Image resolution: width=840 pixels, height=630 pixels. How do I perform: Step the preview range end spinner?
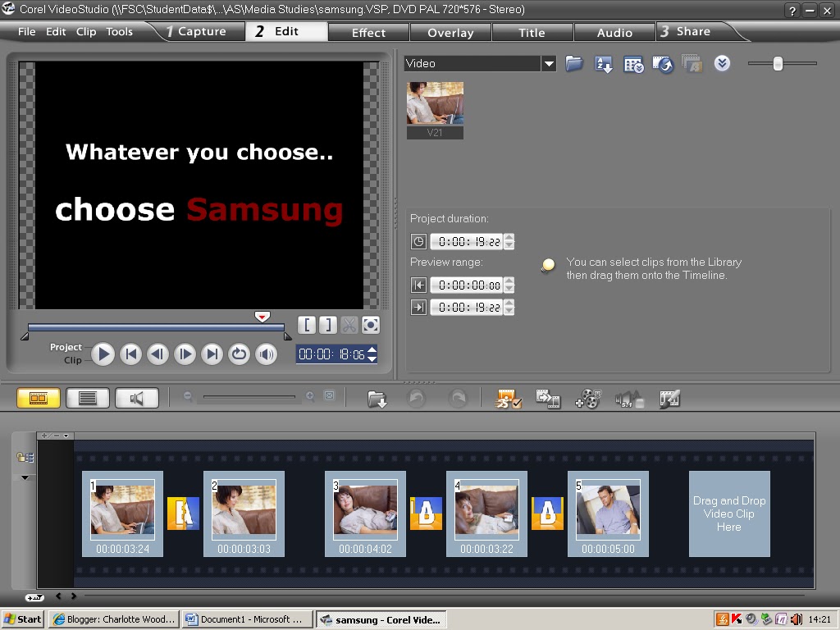tap(509, 307)
